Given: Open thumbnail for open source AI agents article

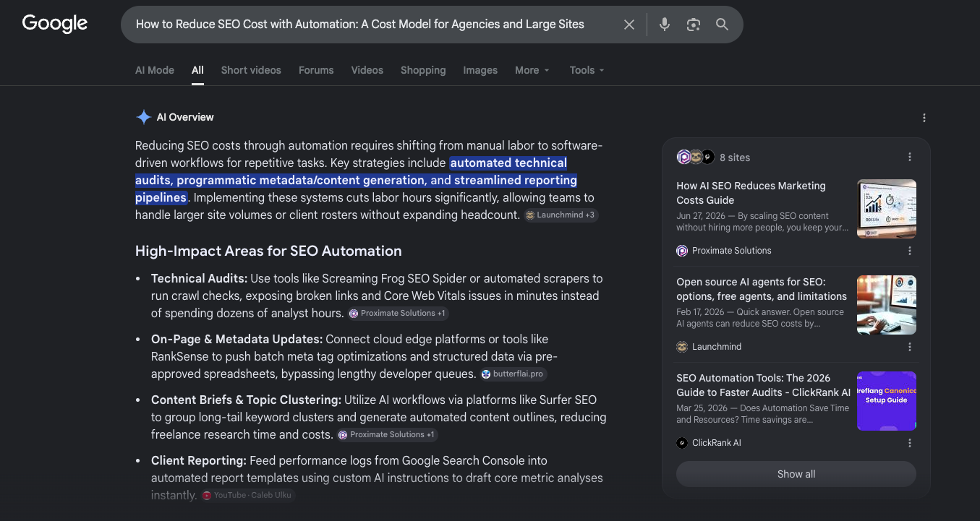Looking at the screenshot, I should 887,305.
